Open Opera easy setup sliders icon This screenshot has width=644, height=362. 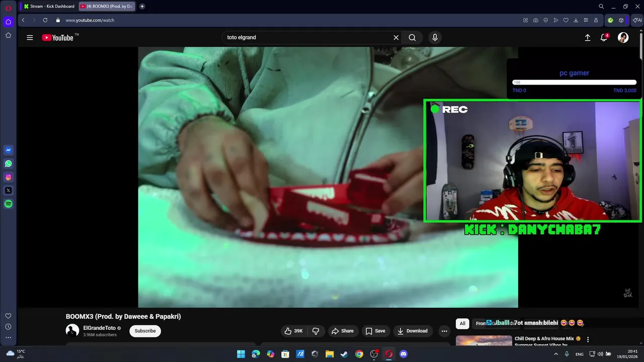pyautogui.click(x=586, y=20)
